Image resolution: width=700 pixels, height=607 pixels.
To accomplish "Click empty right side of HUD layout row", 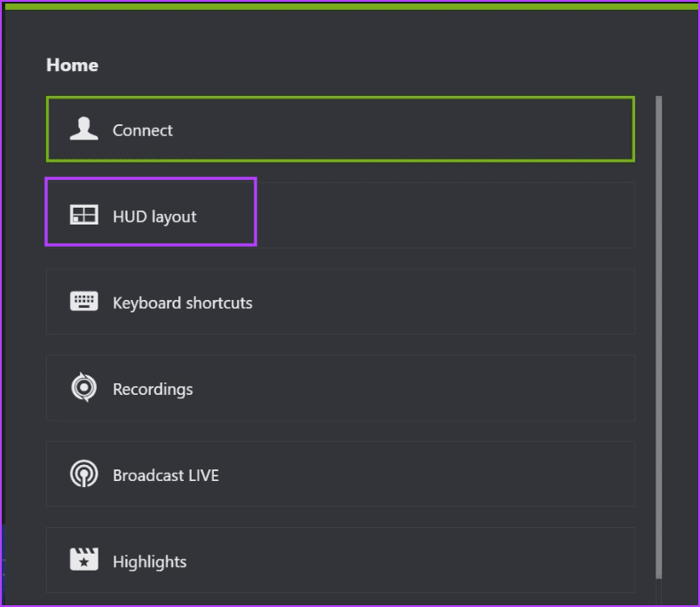I will coord(488,216).
